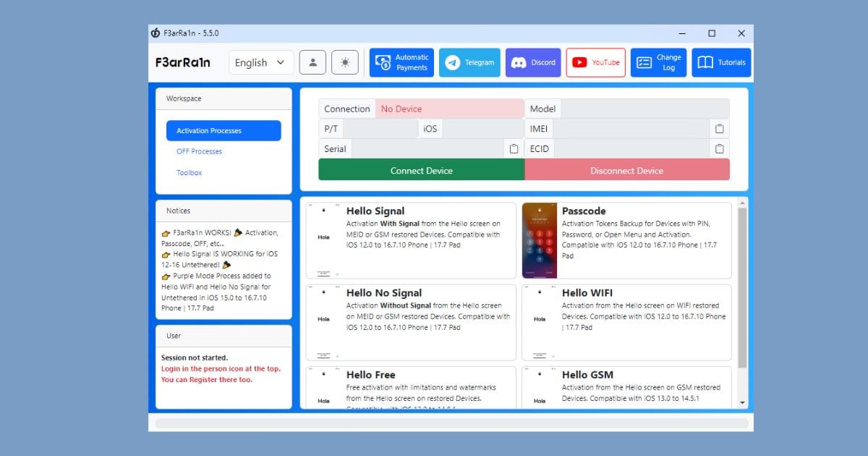Click the Passcode lock screen thumbnail
Viewport: 868px width, 456px height.
(540, 240)
